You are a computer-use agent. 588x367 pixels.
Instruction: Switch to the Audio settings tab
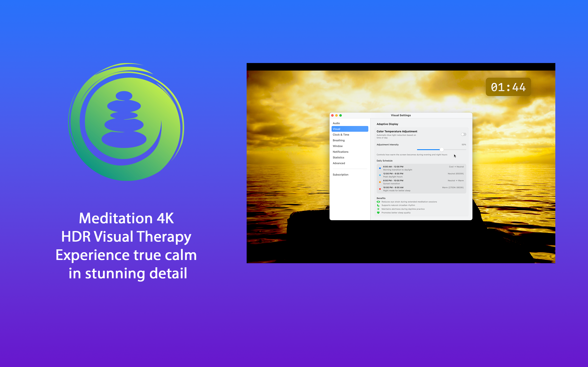click(x=336, y=123)
